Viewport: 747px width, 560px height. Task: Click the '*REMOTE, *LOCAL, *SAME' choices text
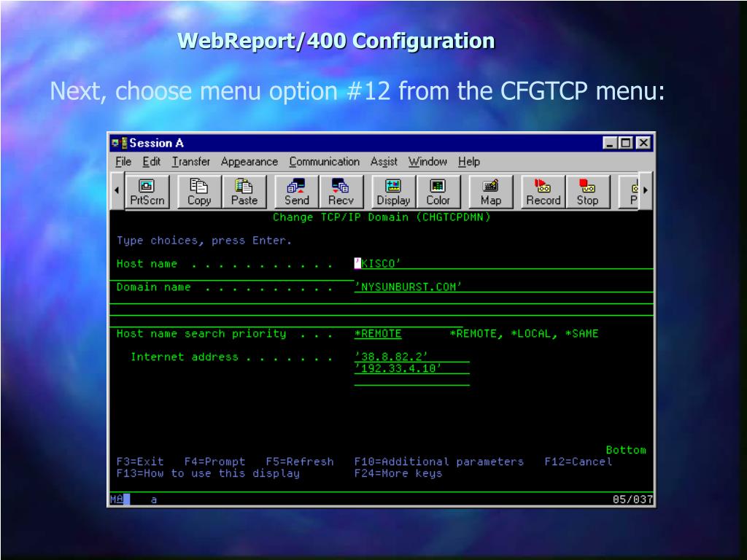pyautogui.click(x=524, y=334)
